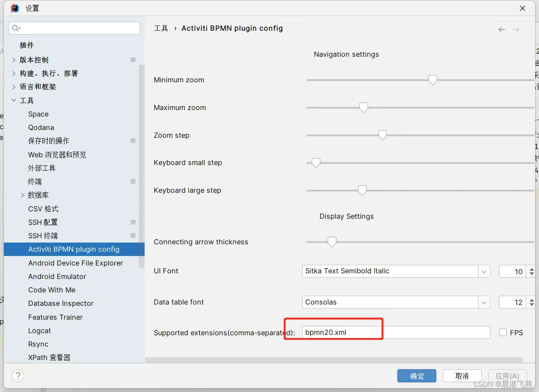
Task: Close the settings dialog window
Action: pos(523,8)
